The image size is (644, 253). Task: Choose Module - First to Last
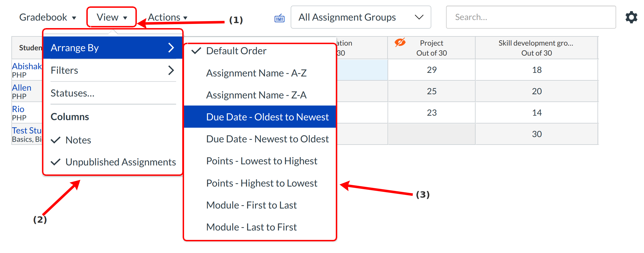(x=251, y=205)
